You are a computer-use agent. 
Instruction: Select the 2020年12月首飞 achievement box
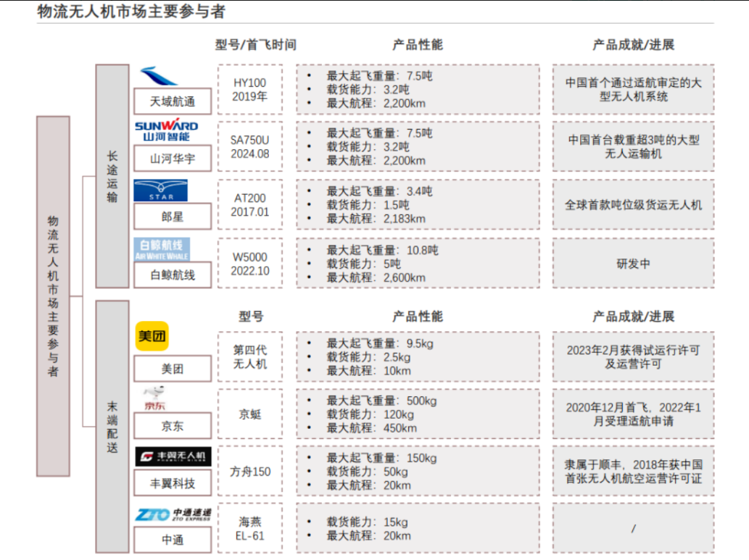click(x=634, y=414)
